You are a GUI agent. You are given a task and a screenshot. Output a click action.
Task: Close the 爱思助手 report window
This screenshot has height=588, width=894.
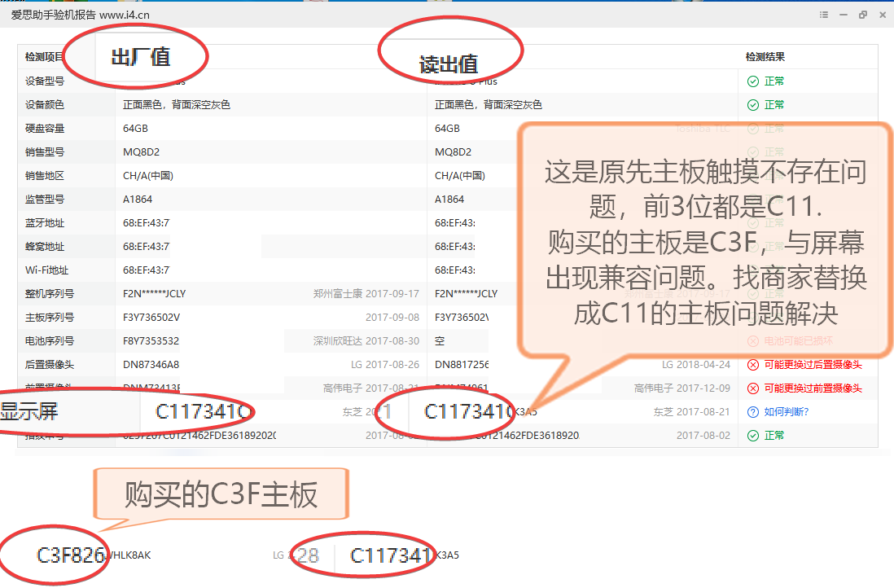click(x=881, y=15)
